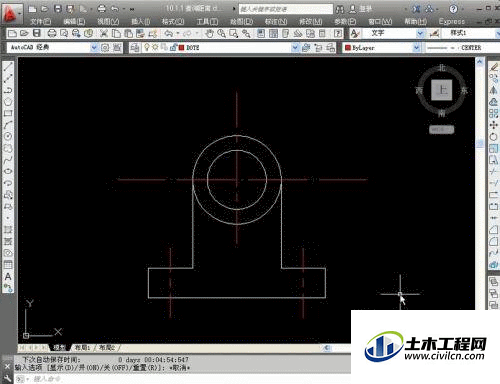Select the Polyline tool
The image size is (500, 384).
8,90
